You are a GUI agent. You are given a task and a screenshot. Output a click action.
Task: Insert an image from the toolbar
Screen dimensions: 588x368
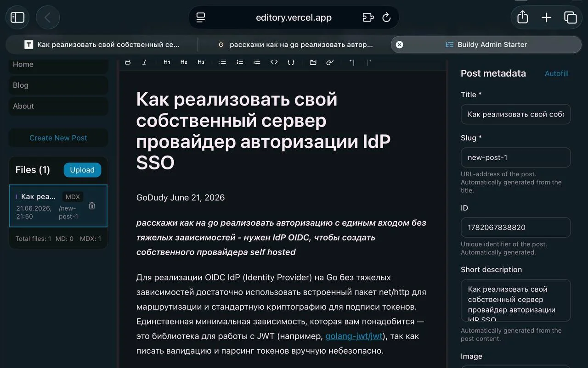pos(313,62)
